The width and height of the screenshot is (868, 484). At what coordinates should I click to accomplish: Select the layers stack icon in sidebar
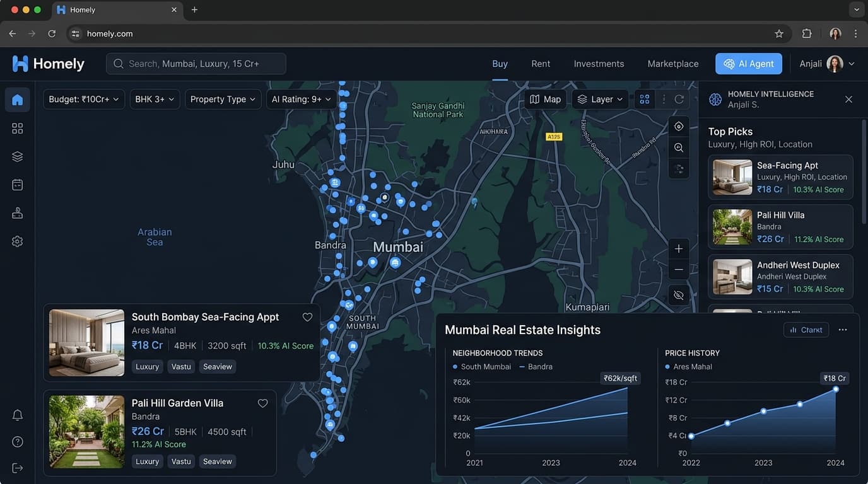coord(18,157)
